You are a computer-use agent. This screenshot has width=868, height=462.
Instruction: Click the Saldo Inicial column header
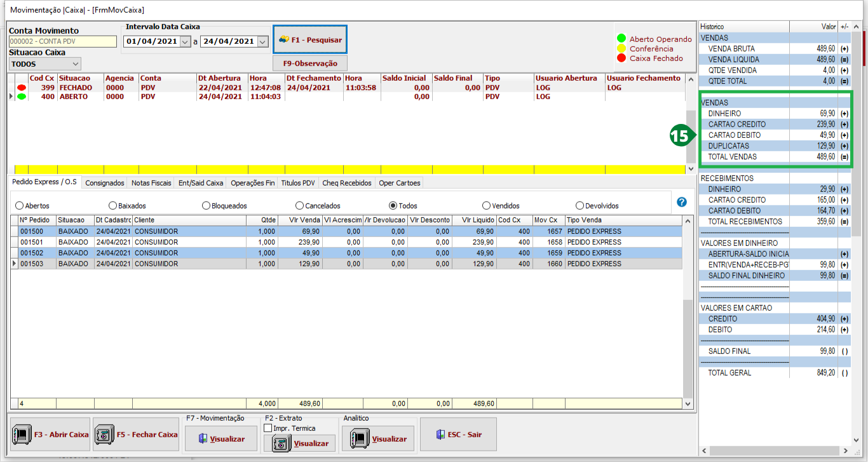point(405,78)
